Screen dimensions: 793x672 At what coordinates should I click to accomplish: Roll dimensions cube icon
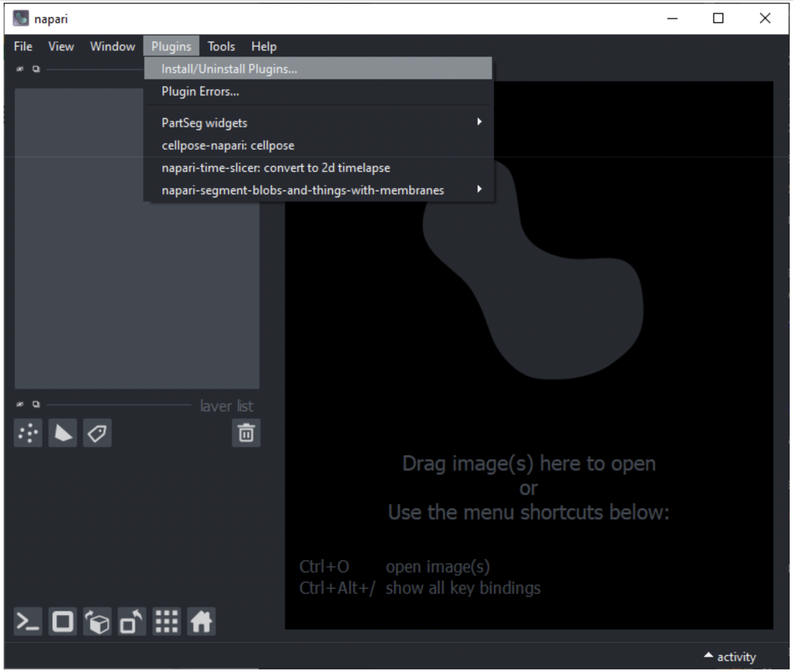pyautogui.click(x=97, y=621)
